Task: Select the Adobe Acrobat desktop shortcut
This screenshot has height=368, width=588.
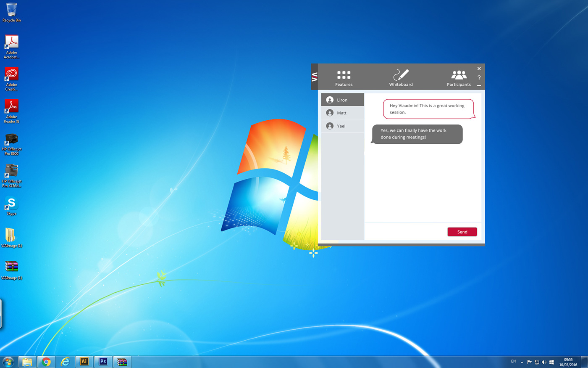Action: pos(12,47)
